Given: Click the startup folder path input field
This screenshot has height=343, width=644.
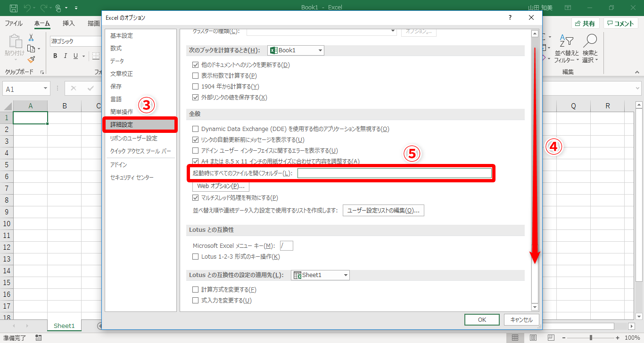Looking at the screenshot, I should 395,173.
